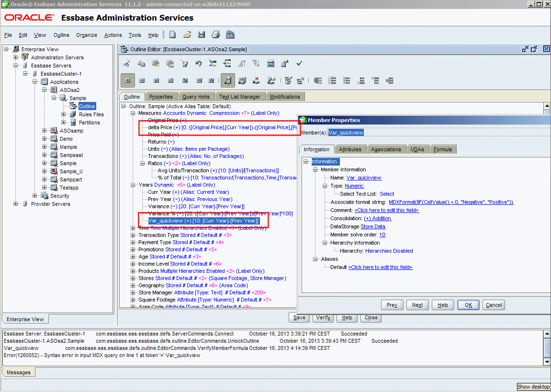This screenshot has width=551, height=392.
Task: Click the Edit member properties icon
Action: 285,64
